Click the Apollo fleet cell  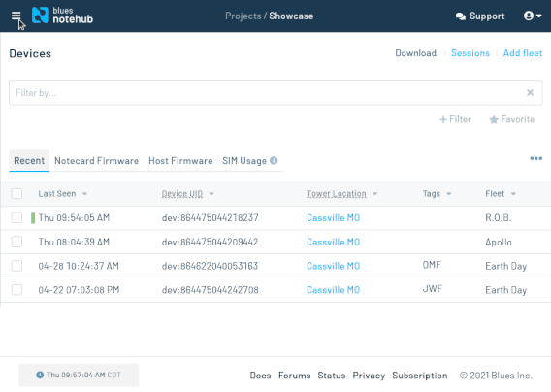coord(499,242)
